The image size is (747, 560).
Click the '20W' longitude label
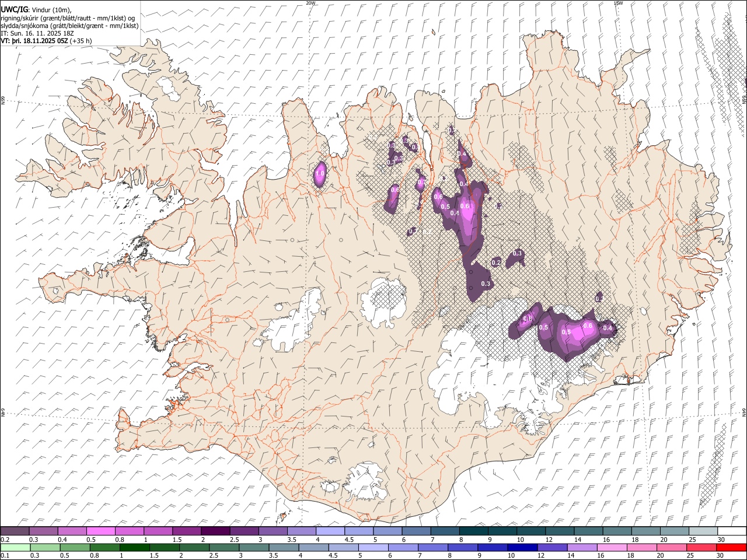click(310, 3)
